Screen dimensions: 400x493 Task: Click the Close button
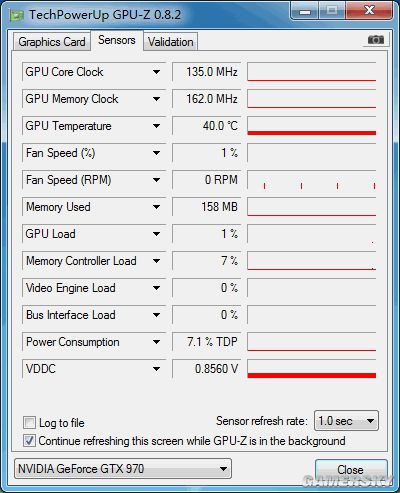350,470
